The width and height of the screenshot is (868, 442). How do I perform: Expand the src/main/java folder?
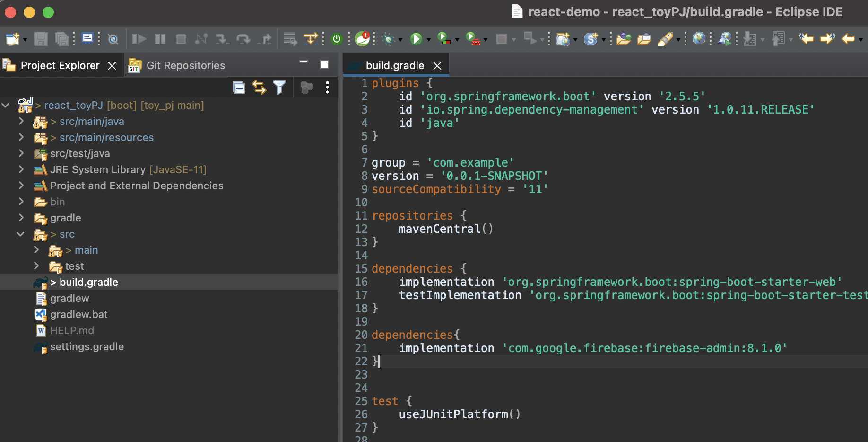coord(21,122)
